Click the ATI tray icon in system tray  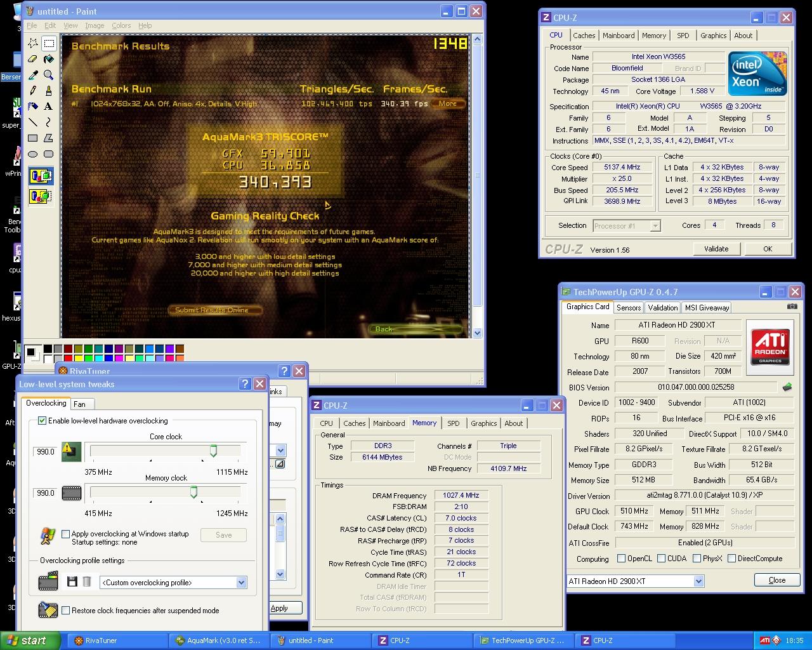765,640
